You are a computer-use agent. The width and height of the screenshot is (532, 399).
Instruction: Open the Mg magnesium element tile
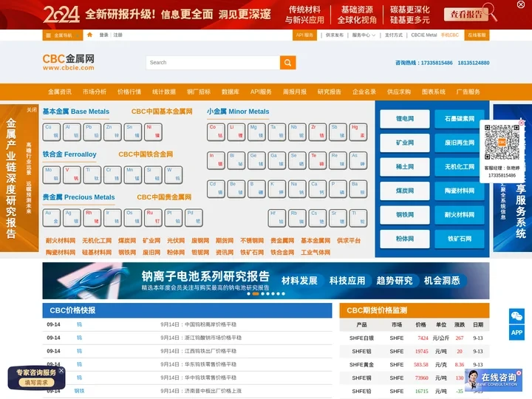click(x=257, y=132)
